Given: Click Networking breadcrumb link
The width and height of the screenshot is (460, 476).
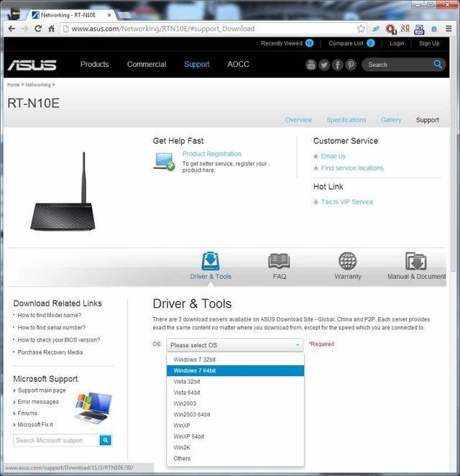Looking at the screenshot, I should tap(38, 85).
